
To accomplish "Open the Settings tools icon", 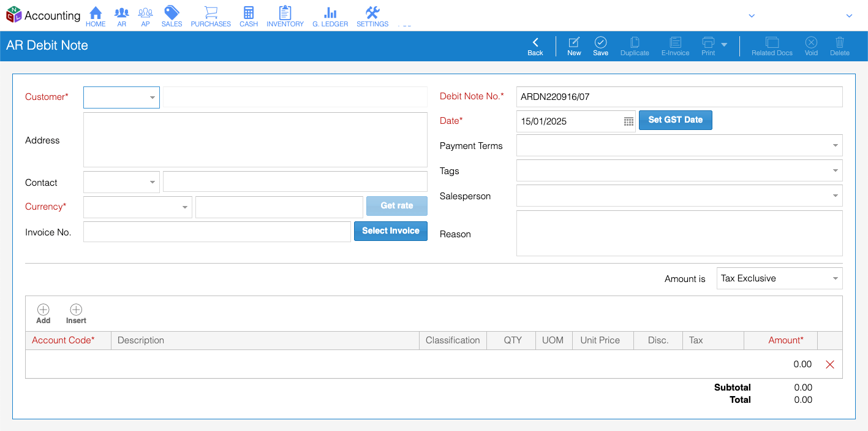I will 372,13.
